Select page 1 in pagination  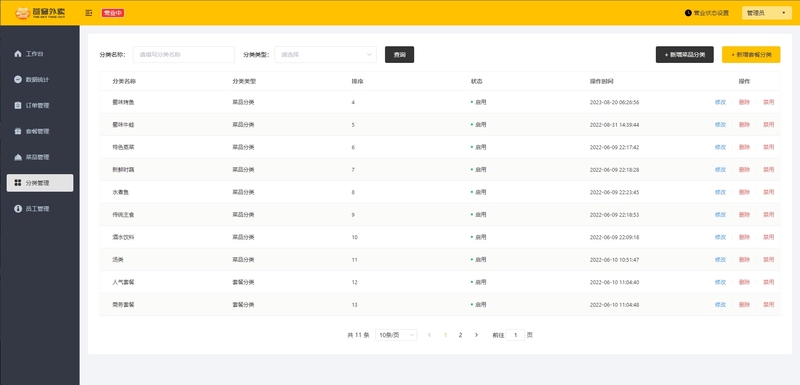click(x=445, y=335)
